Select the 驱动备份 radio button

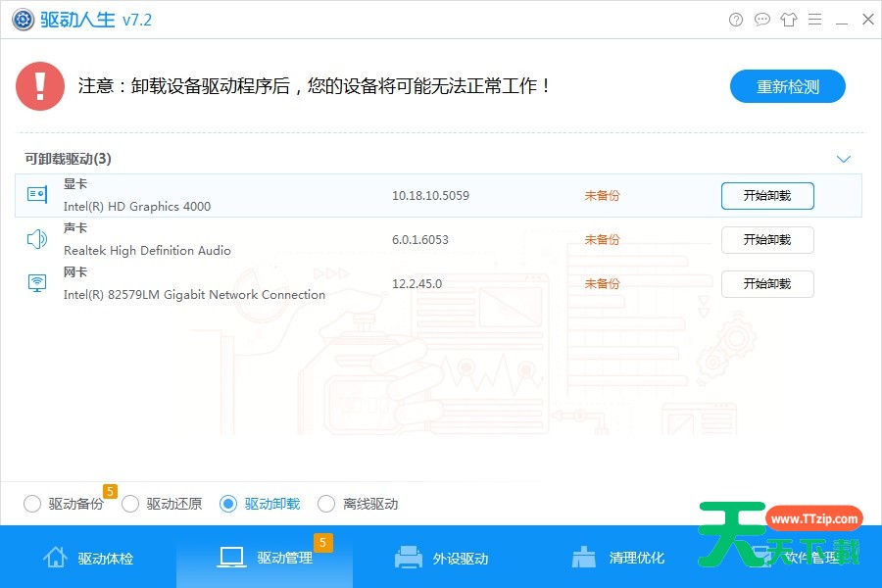click(x=32, y=504)
